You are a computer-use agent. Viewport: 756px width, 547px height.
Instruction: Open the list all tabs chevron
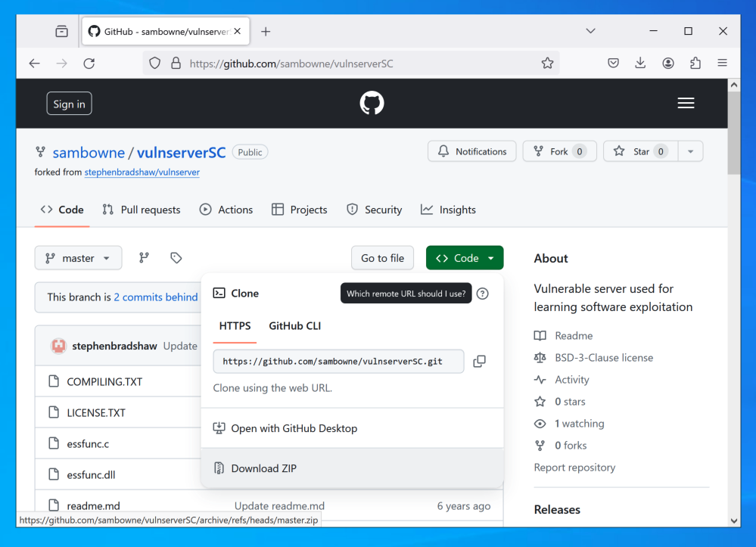590,31
